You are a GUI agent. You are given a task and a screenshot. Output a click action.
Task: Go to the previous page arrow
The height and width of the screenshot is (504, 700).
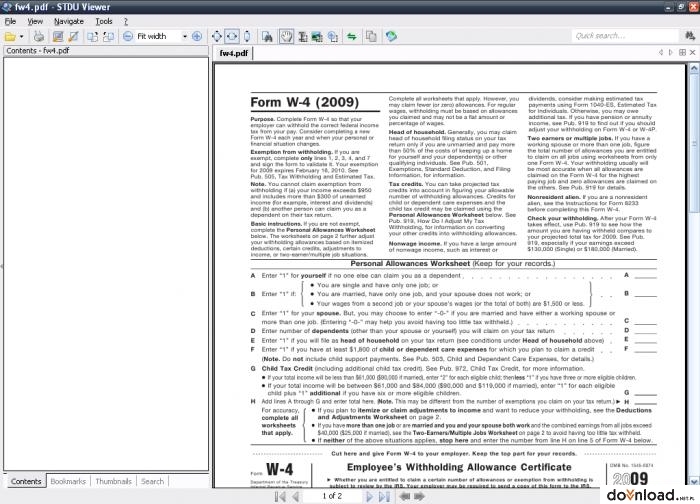[x=296, y=496]
